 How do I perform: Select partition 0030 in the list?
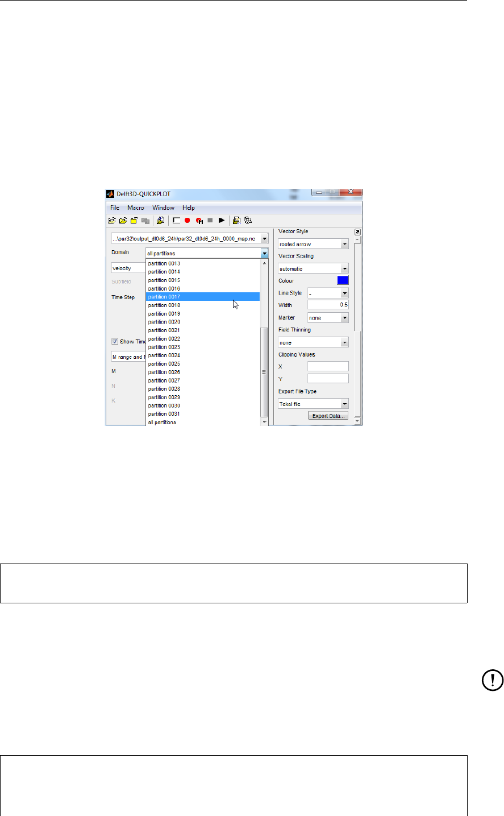(x=203, y=405)
